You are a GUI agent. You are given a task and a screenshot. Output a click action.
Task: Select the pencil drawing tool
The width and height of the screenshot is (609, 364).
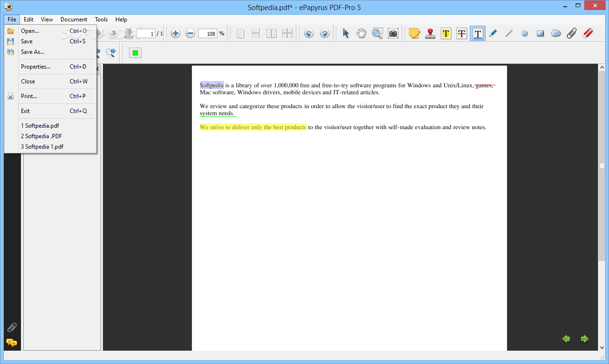pyautogui.click(x=493, y=33)
